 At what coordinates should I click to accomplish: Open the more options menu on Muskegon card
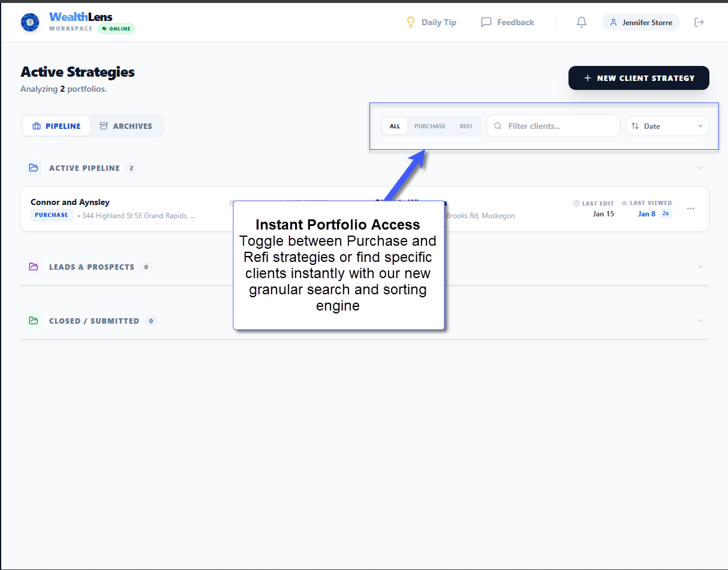[691, 209]
